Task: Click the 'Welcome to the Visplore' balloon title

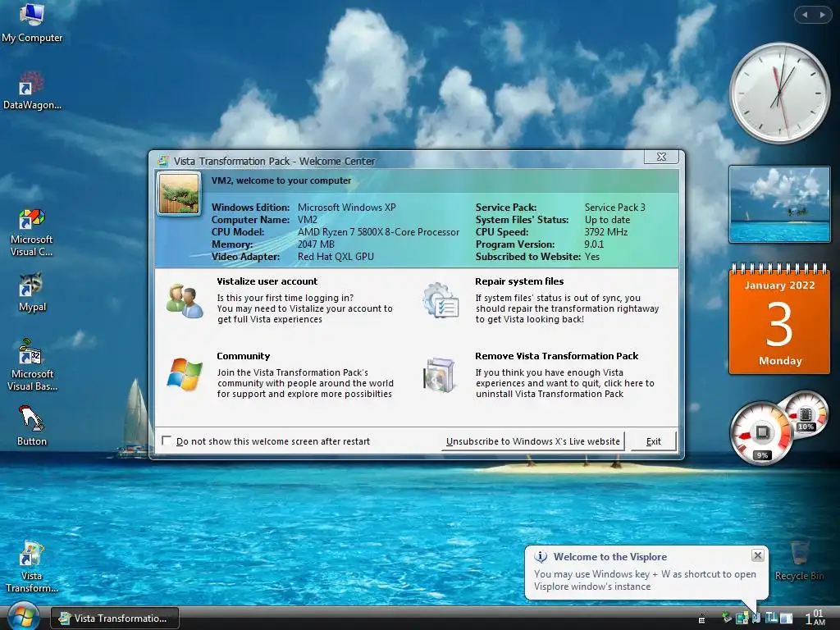Action: point(610,557)
